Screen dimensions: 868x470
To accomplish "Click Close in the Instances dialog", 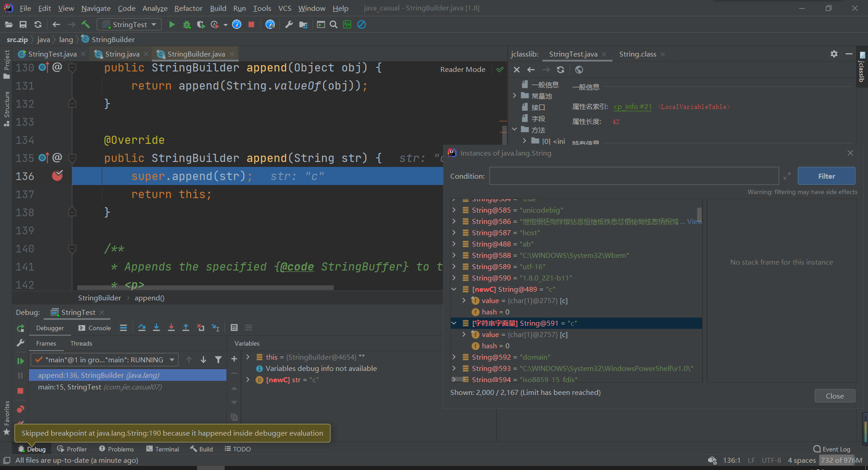I will click(x=835, y=396).
